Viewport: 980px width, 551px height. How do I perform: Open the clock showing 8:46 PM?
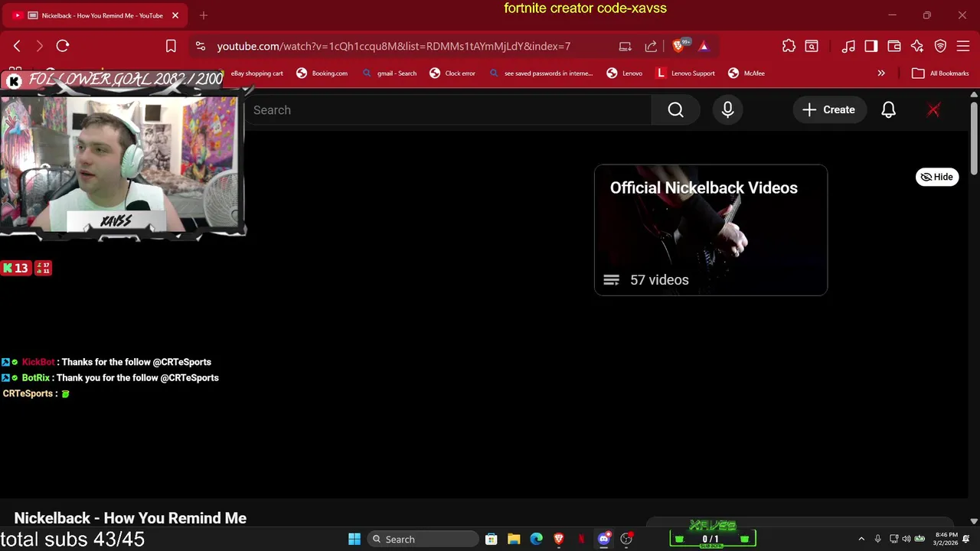click(x=946, y=539)
